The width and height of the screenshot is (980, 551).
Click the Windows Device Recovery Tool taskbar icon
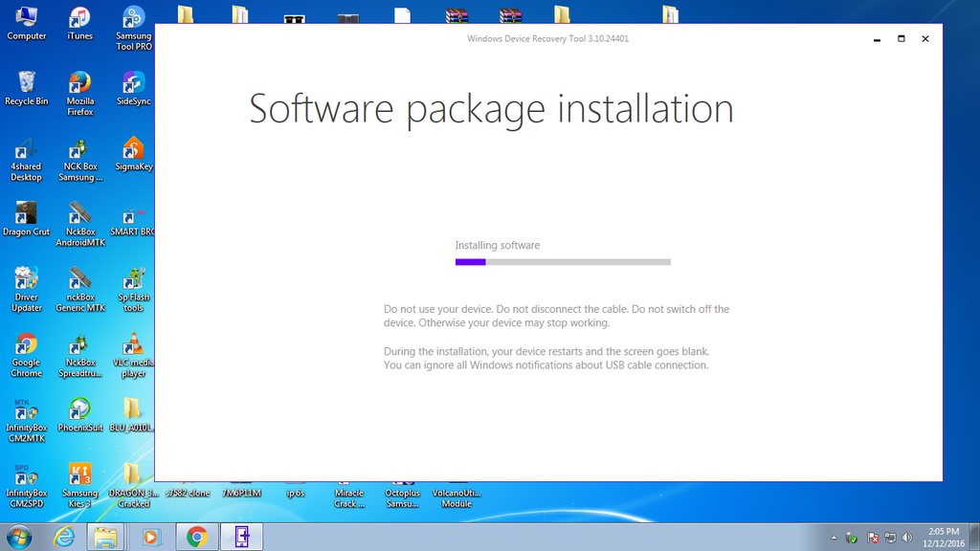tap(242, 537)
